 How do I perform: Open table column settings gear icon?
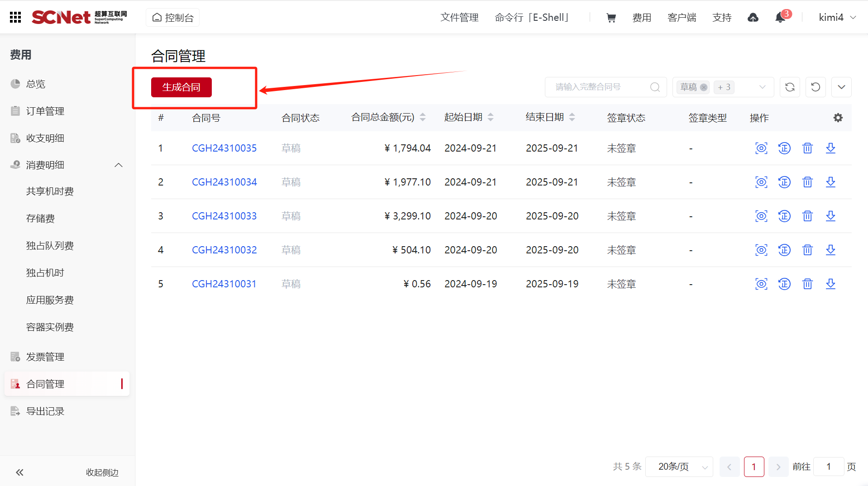[x=838, y=118]
